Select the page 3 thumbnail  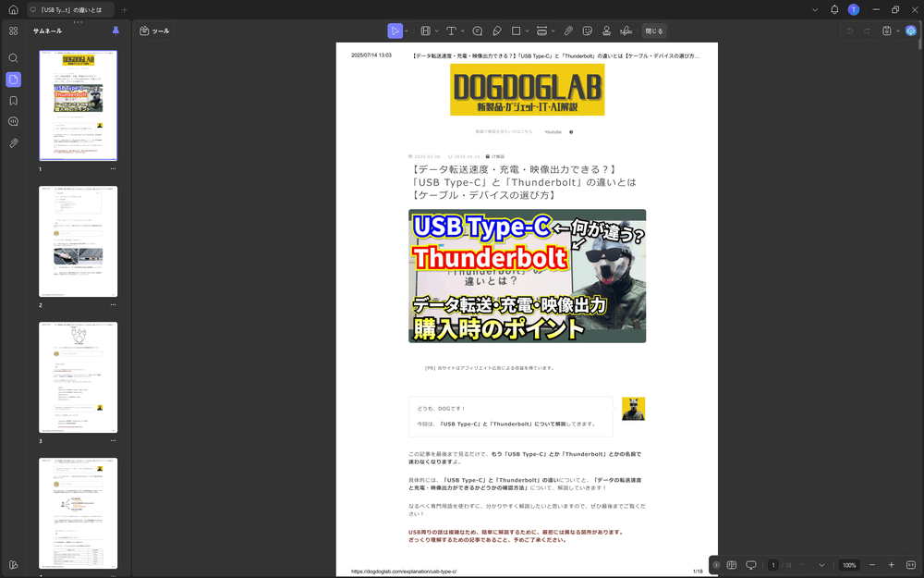(78, 377)
